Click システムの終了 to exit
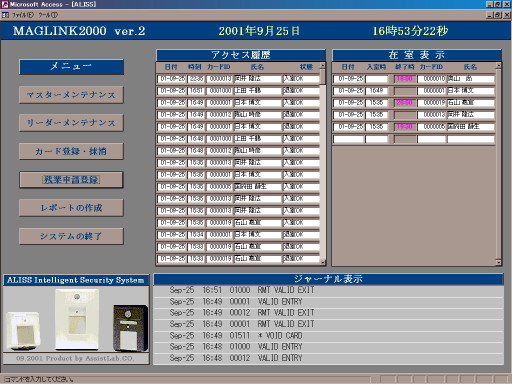This screenshot has width=512, height=384. point(71,236)
